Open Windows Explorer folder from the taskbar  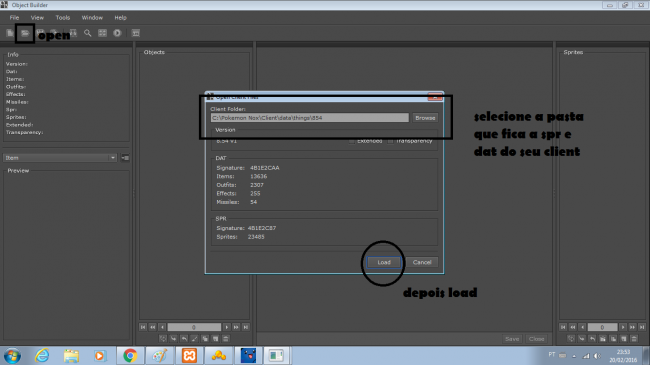(x=71, y=356)
